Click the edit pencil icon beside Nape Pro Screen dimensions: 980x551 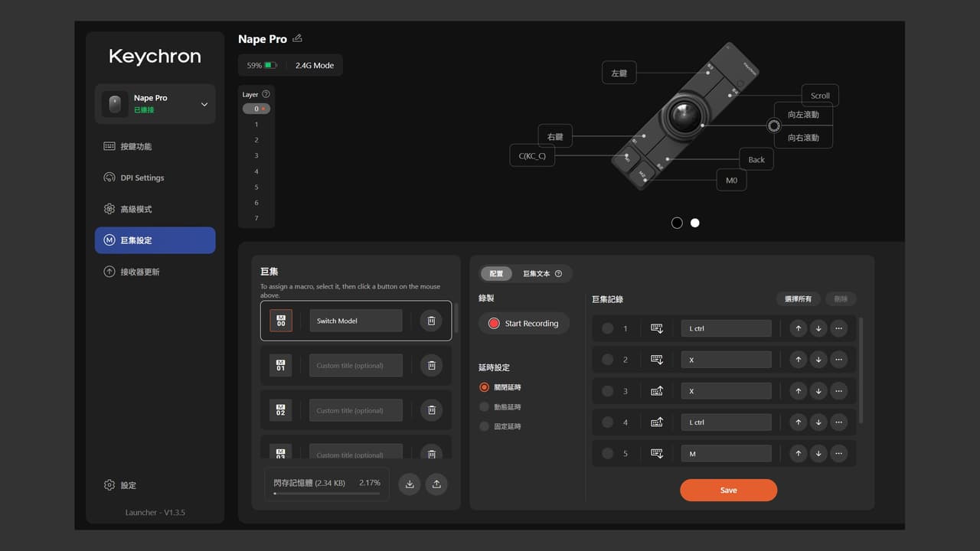tap(297, 38)
